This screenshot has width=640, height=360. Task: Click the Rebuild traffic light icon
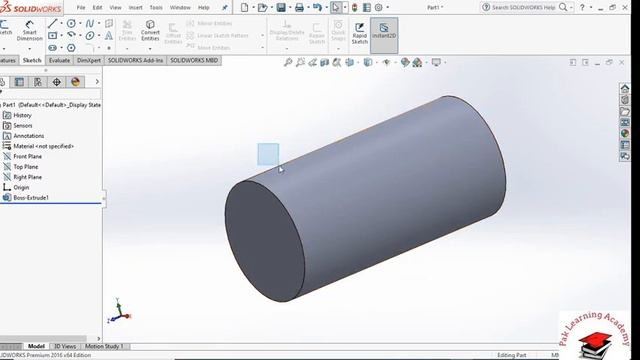coord(354,7)
